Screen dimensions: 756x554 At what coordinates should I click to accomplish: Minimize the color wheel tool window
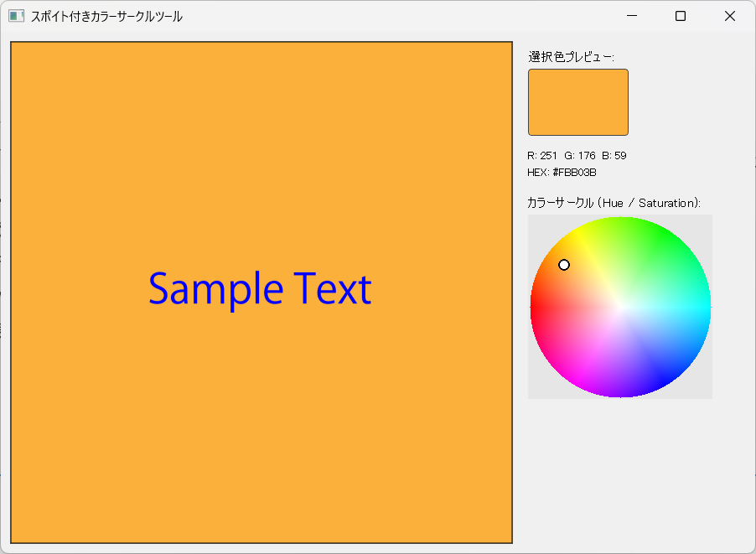tap(631, 16)
